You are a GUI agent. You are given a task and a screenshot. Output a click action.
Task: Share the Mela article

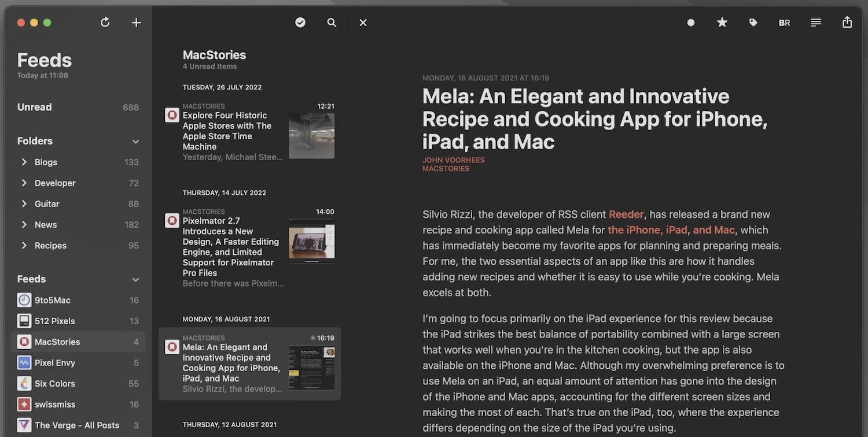(x=847, y=22)
